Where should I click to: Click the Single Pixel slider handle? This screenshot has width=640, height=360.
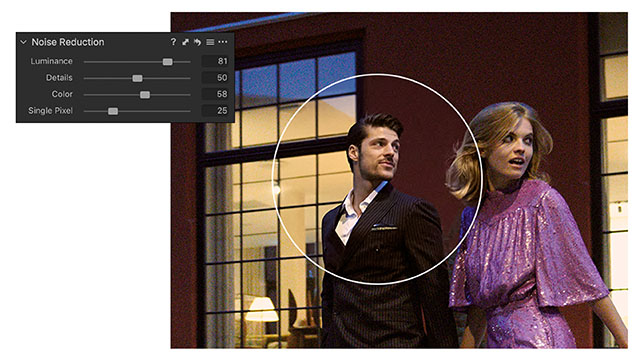tap(113, 111)
